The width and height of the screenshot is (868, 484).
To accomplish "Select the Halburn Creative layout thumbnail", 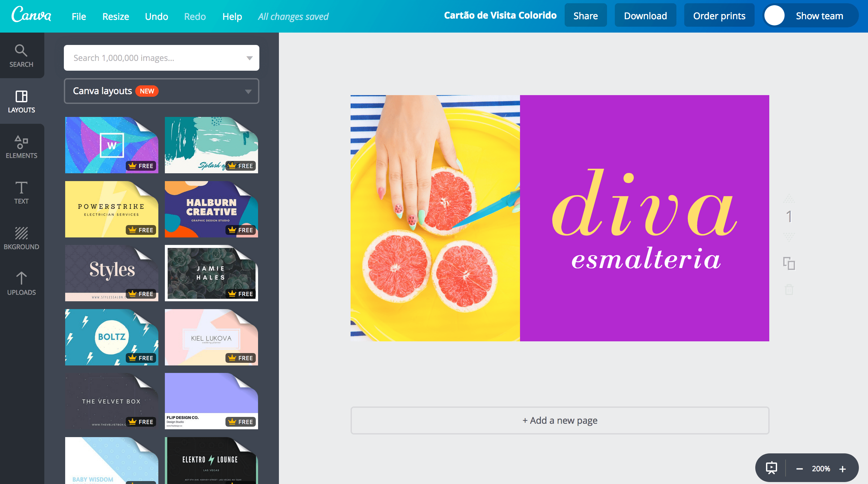I will [x=211, y=209].
